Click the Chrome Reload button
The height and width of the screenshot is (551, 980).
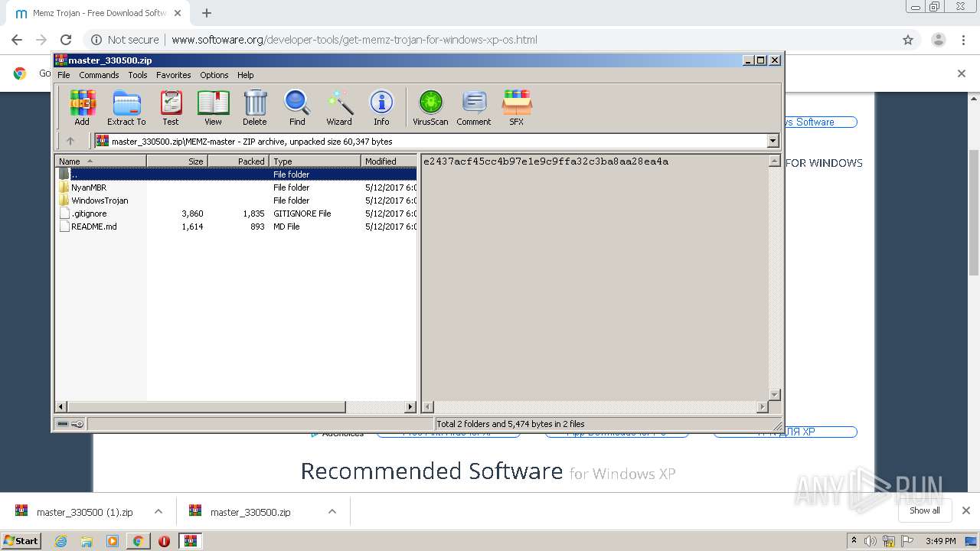(66, 40)
